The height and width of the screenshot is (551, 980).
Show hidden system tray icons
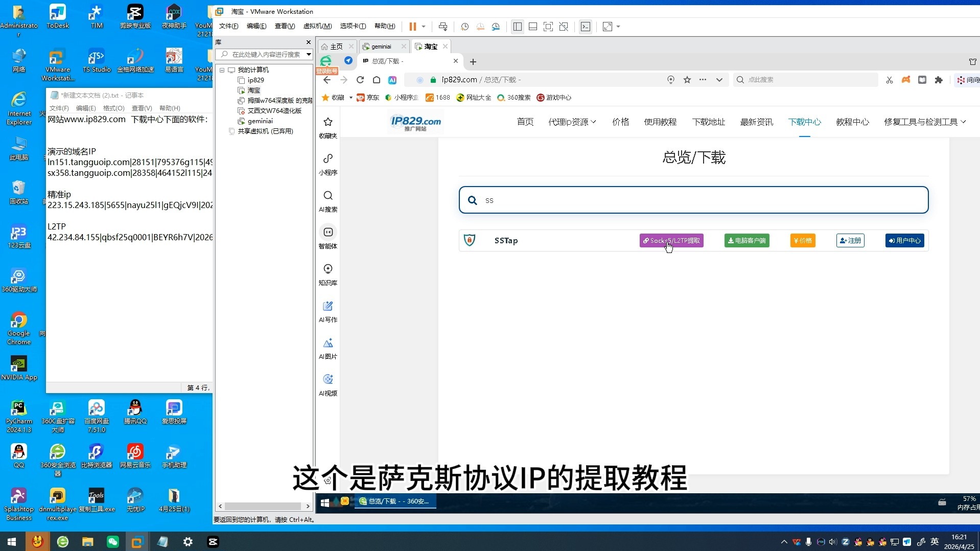click(784, 542)
